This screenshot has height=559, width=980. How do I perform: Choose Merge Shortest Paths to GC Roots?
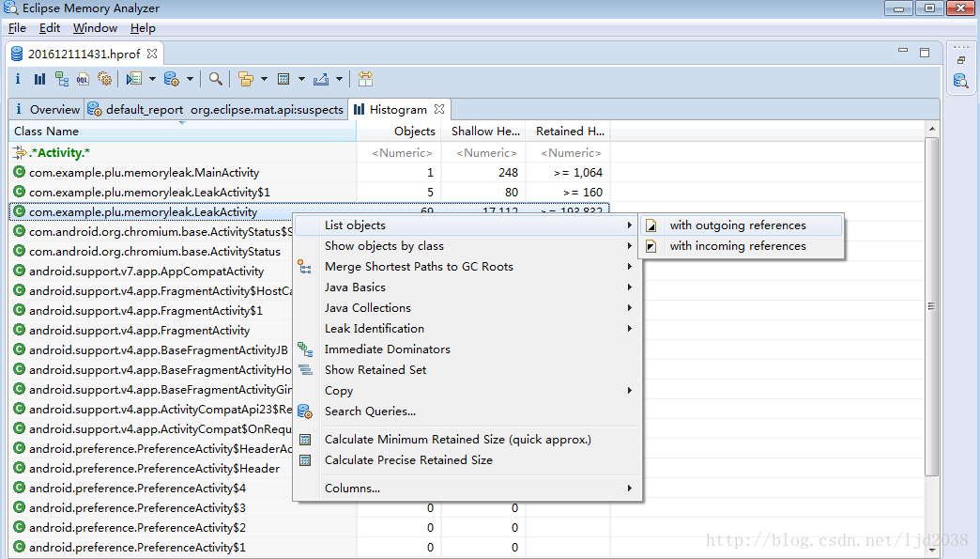pyautogui.click(x=467, y=267)
